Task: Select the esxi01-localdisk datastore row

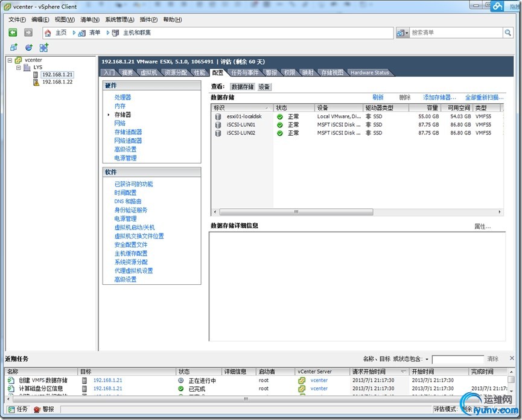Action: [357, 116]
